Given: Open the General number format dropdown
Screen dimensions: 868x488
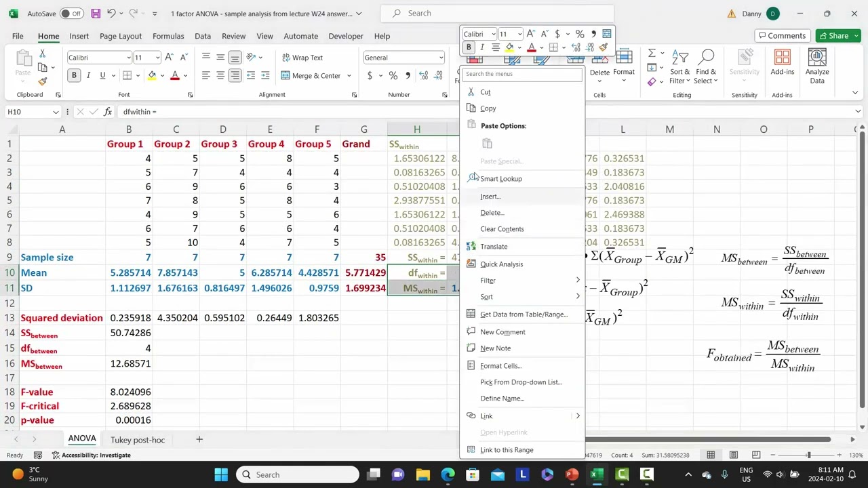Looking at the screenshot, I should 441,58.
